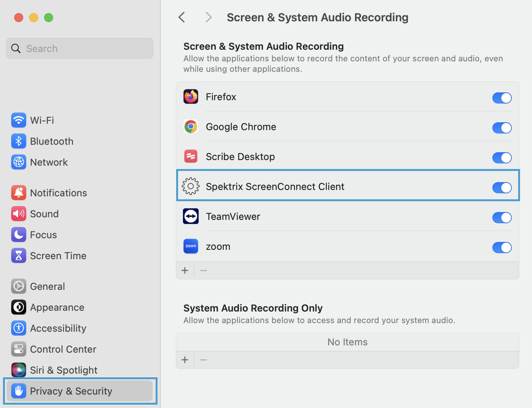532x408 pixels.
Task: Select Spektrix ScreenConnect Client text
Action: [x=275, y=187]
